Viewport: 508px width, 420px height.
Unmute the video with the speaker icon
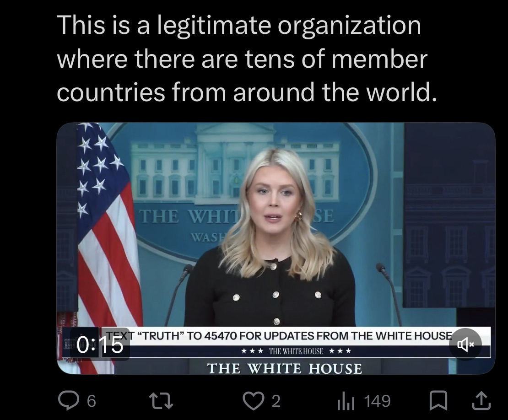(465, 345)
